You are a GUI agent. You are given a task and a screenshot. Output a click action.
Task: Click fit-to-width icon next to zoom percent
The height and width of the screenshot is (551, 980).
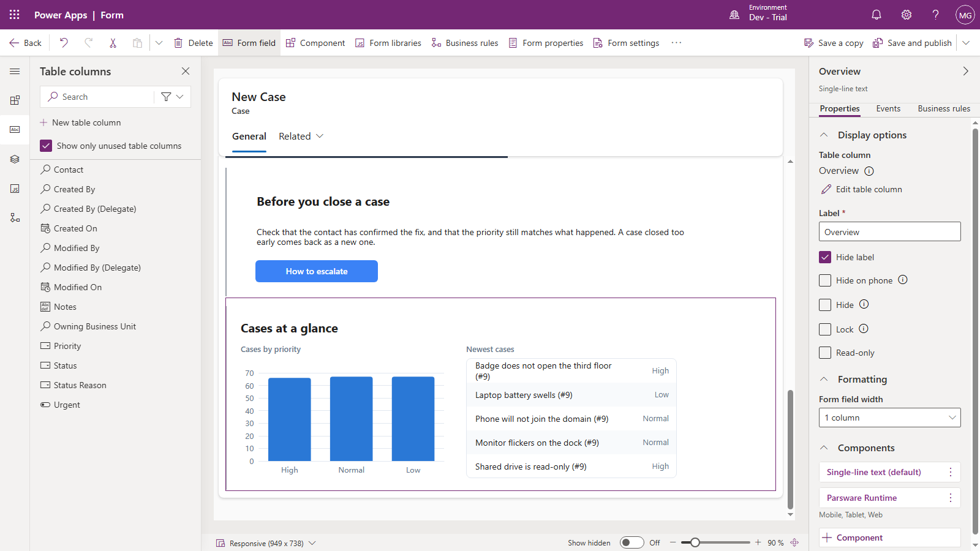pos(794,543)
